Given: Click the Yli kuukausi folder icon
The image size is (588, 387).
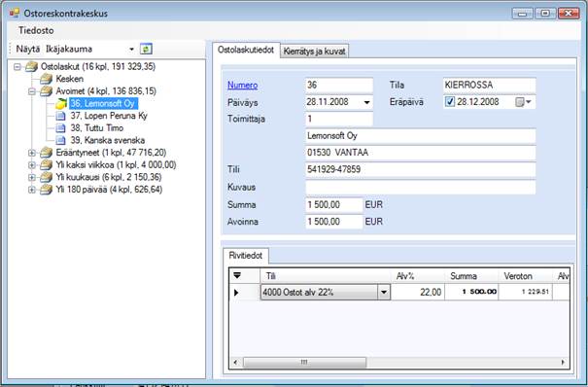Looking at the screenshot, I should [x=46, y=177].
